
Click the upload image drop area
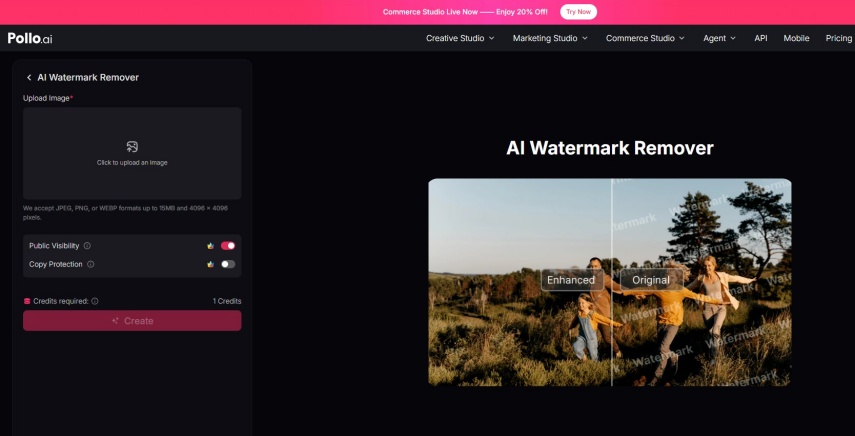(x=132, y=153)
